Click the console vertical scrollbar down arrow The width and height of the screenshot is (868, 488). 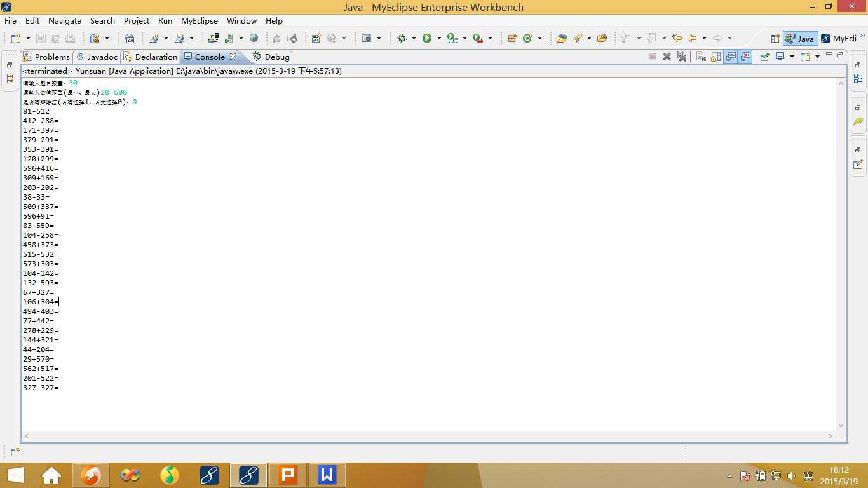coord(841,426)
